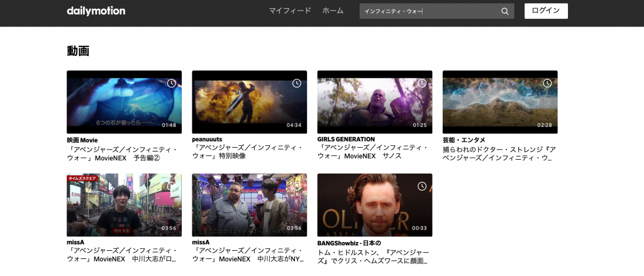Open BANGShowbiz-日本の channel link
The width and height of the screenshot is (644, 276).
[x=349, y=243]
